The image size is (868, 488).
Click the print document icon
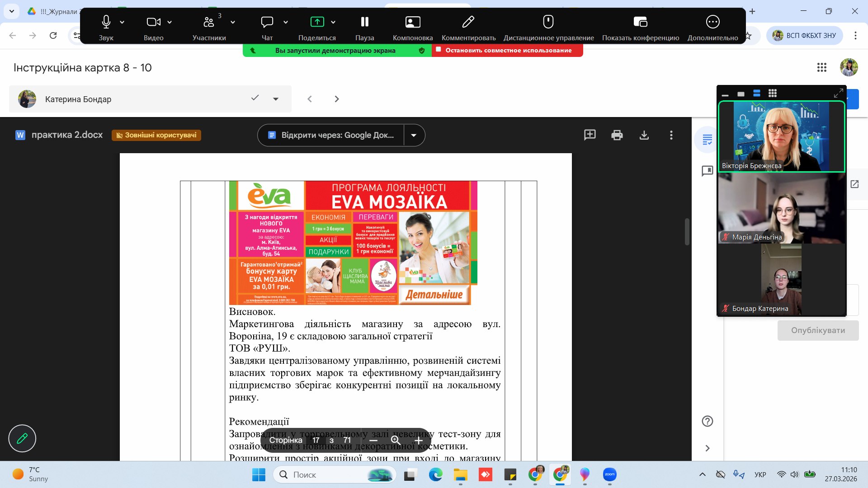[617, 135]
